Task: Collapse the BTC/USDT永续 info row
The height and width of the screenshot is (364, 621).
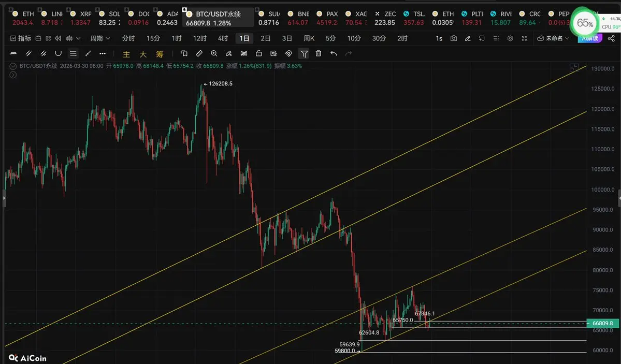Action: click(x=13, y=66)
